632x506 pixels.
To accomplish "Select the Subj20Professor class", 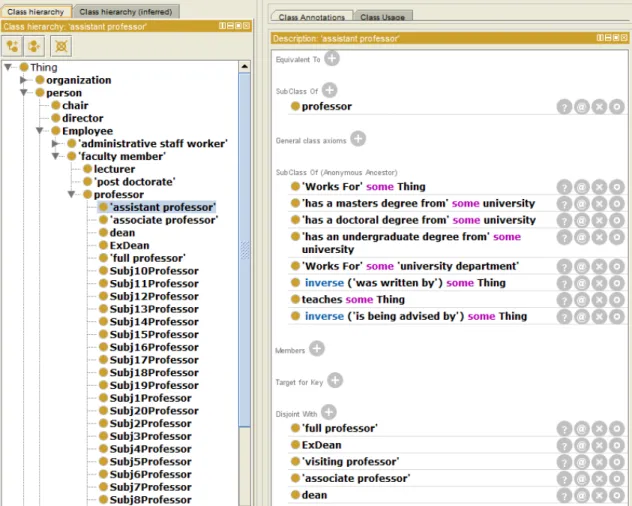I will [x=149, y=411].
